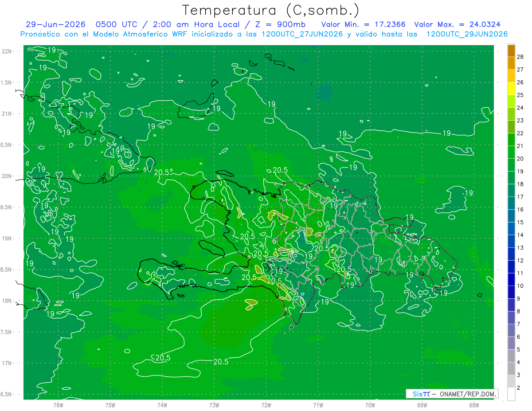Click the '72W' longitude axis label
The width and height of the screenshot is (532, 411).
pos(266,405)
